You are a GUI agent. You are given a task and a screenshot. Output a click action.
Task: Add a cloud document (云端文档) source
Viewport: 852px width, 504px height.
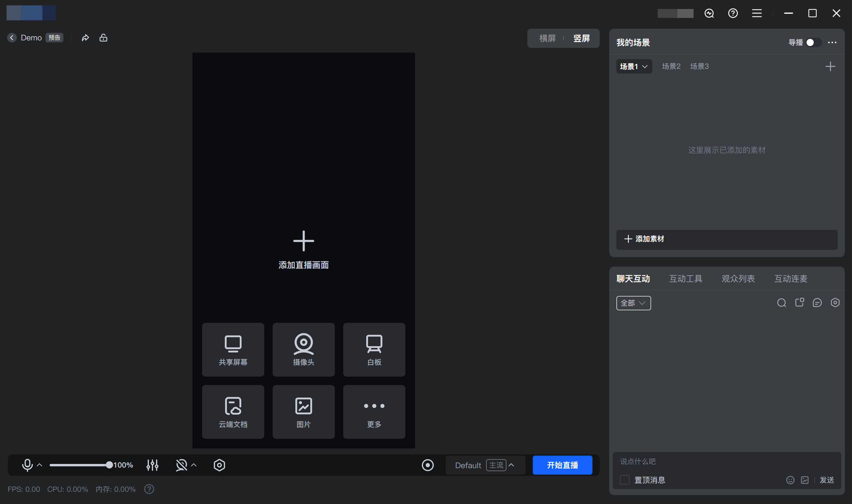click(x=233, y=412)
